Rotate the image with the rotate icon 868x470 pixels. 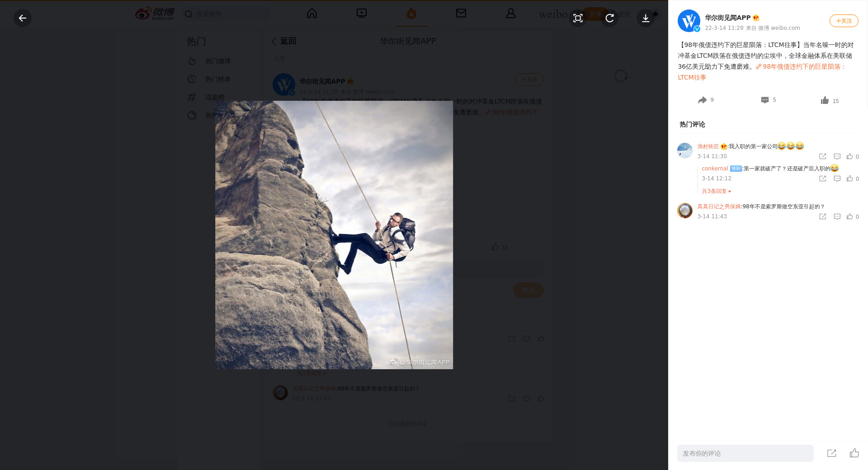pyautogui.click(x=609, y=18)
